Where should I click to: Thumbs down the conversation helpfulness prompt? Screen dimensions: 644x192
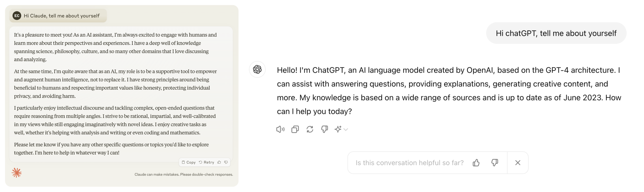click(x=494, y=163)
